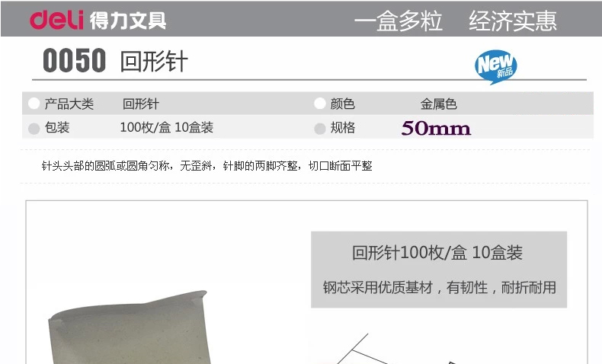Select the bullet beside 包装
Image resolution: width=602 pixels, height=364 pixels.
34,129
